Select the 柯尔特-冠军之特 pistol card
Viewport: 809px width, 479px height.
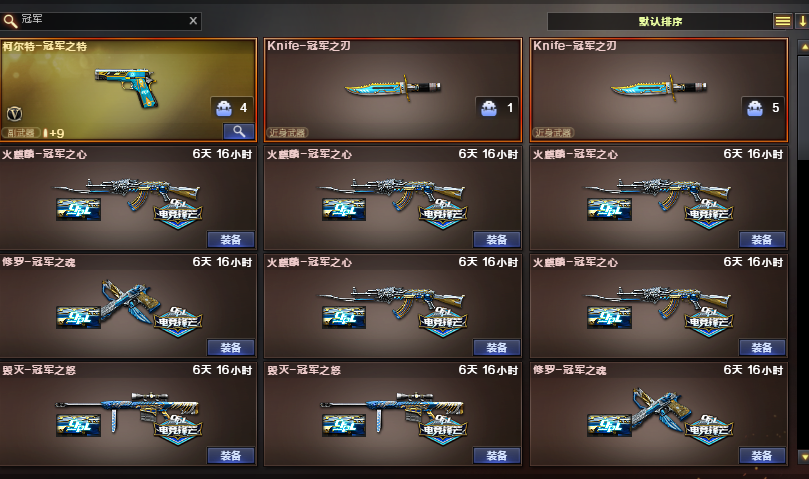128,89
